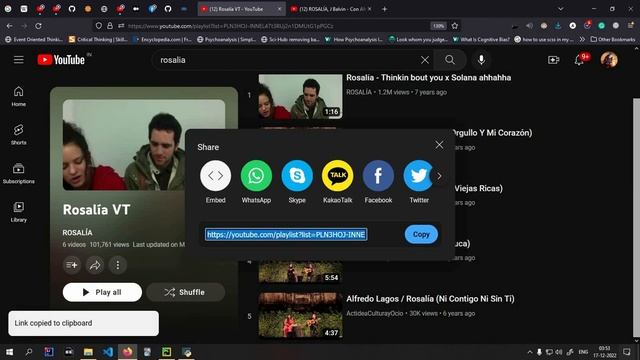
Task: Switch to ROSALÍA, J Balvin browser tab
Action: (331, 9)
